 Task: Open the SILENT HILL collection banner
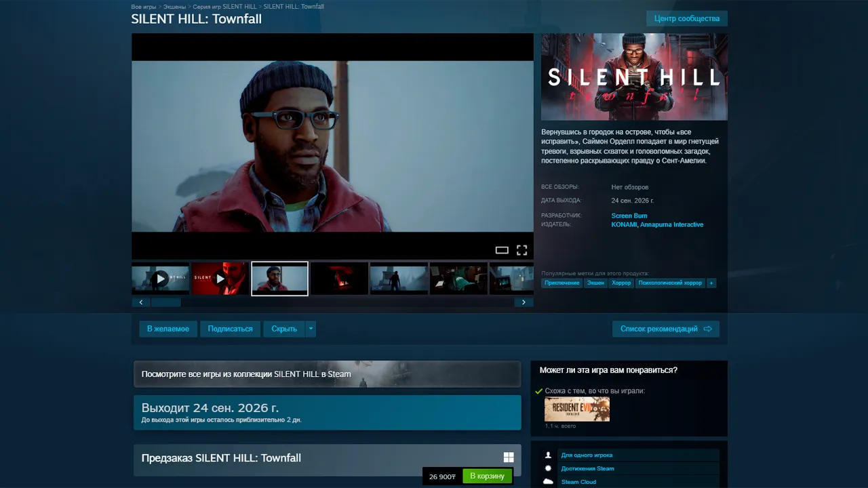(x=327, y=374)
